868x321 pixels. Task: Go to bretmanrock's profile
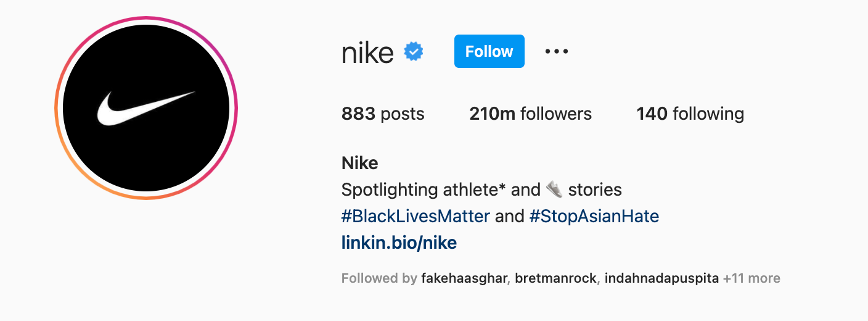point(555,278)
